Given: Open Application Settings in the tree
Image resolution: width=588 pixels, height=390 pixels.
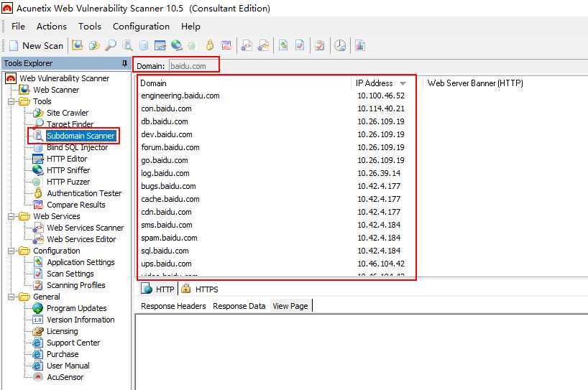Looking at the screenshot, I should click(81, 262).
